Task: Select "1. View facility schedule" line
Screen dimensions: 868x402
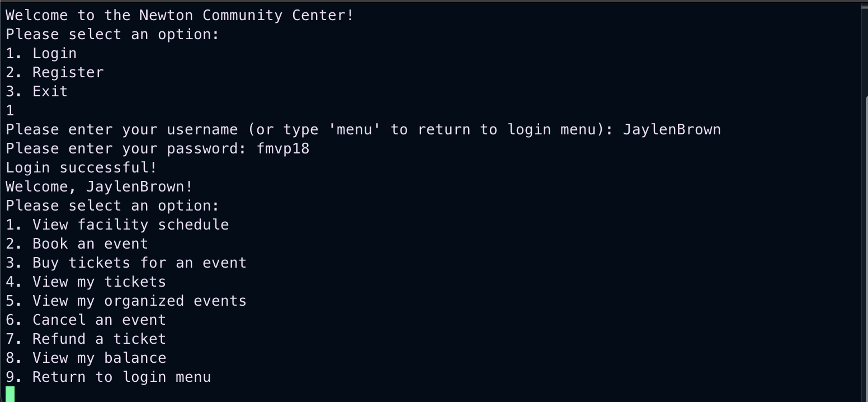Action: (x=117, y=225)
